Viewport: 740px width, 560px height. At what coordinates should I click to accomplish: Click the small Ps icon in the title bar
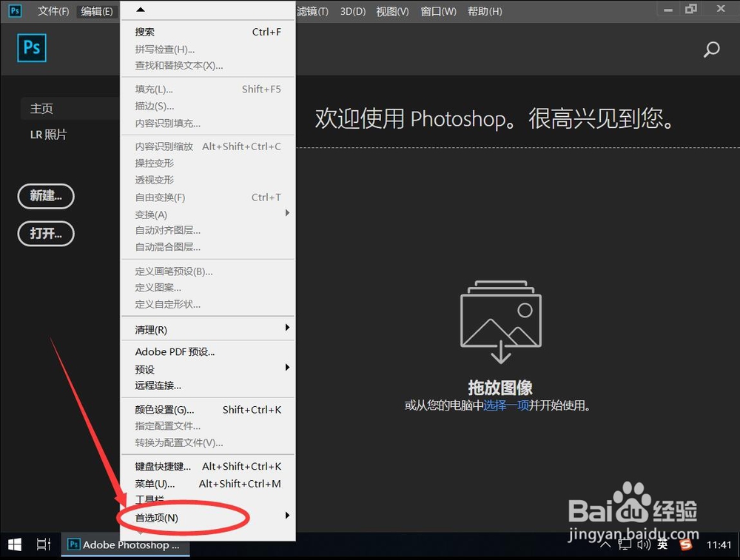pos(15,11)
